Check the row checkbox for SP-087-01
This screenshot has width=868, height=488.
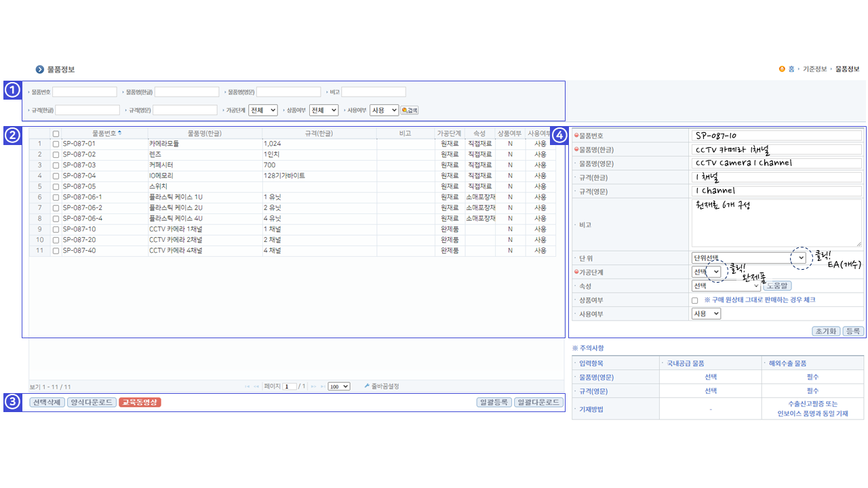[56, 144]
